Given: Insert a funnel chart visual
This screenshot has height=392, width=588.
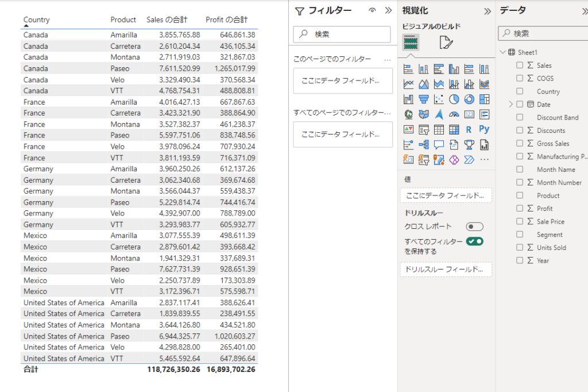Looking at the screenshot, I should click(424, 99).
